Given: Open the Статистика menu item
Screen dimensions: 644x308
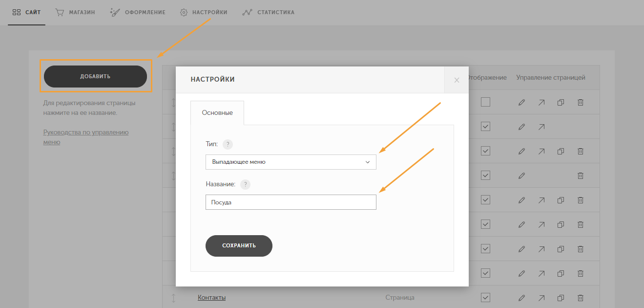Looking at the screenshot, I should coord(269,12).
